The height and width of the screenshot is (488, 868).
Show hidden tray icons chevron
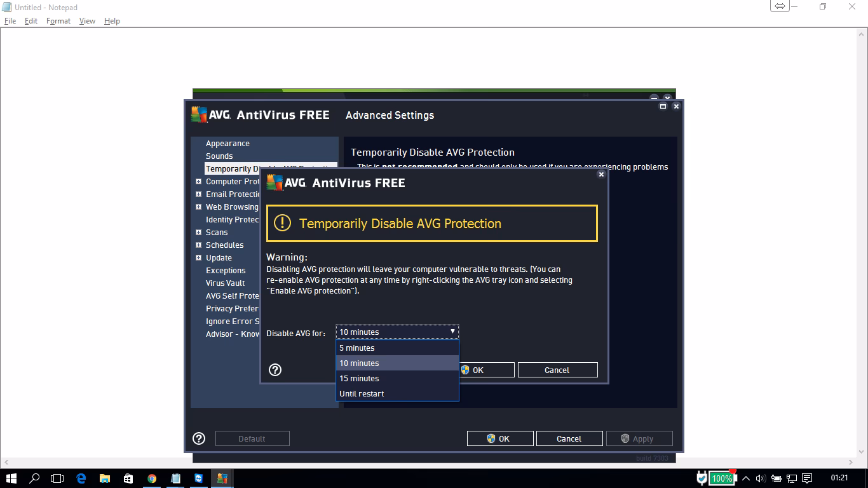pyautogui.click(x=746, y=478)
